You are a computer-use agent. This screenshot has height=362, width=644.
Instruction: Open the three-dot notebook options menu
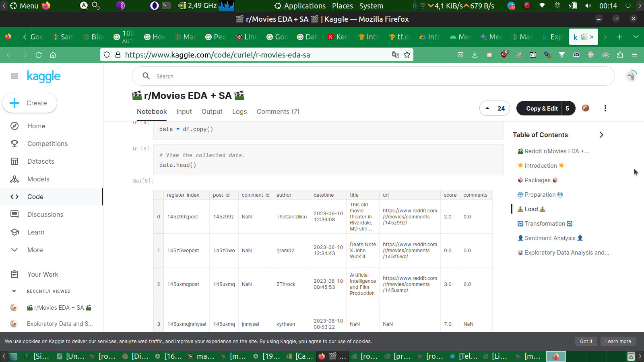(x=605, y=108)
